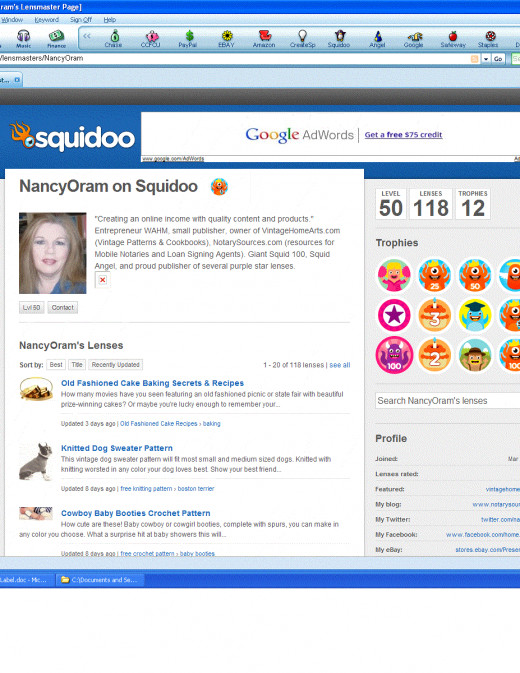The height and width of the screenshot is (673, 520).
Task: Click the 25 lenses trophy badge
Action: (x=434, y=275)
